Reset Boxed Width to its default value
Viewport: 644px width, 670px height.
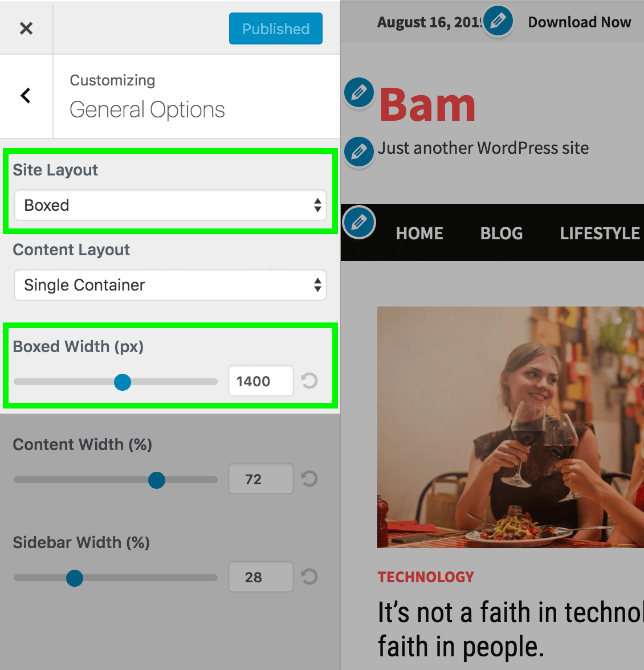(x=309, y=381)
